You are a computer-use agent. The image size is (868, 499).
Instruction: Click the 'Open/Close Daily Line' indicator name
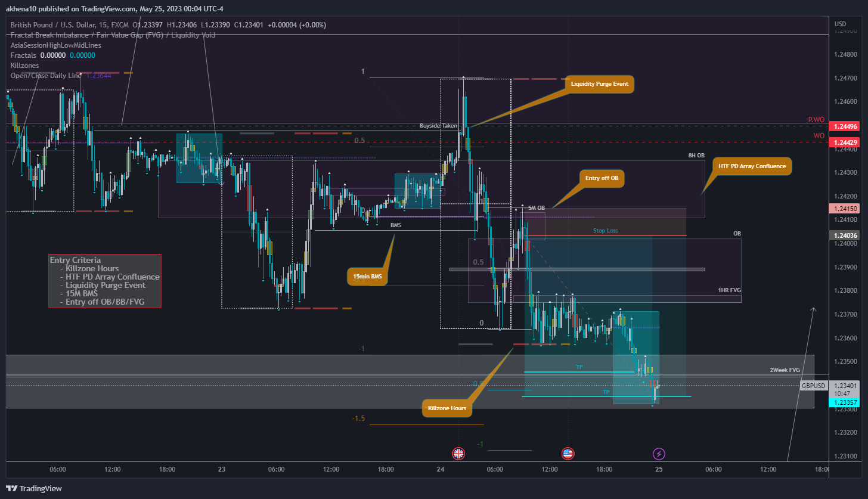coord(46,76)
